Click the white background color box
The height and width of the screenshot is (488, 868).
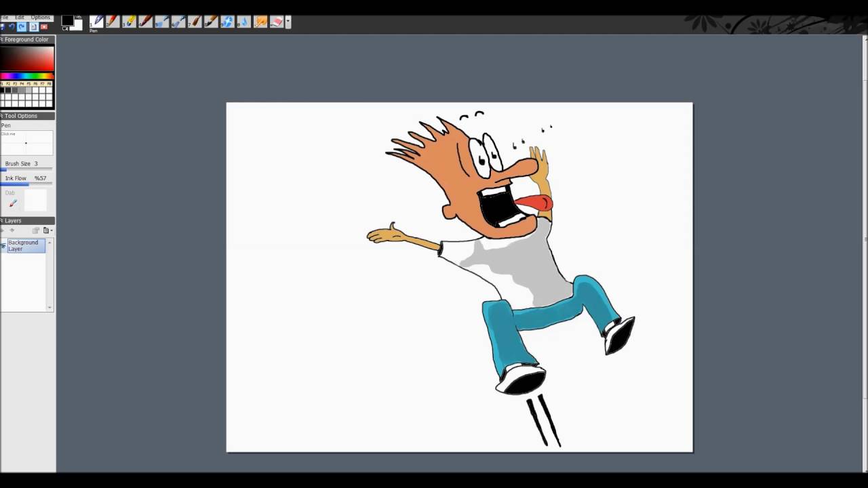(x=77, y=25)
